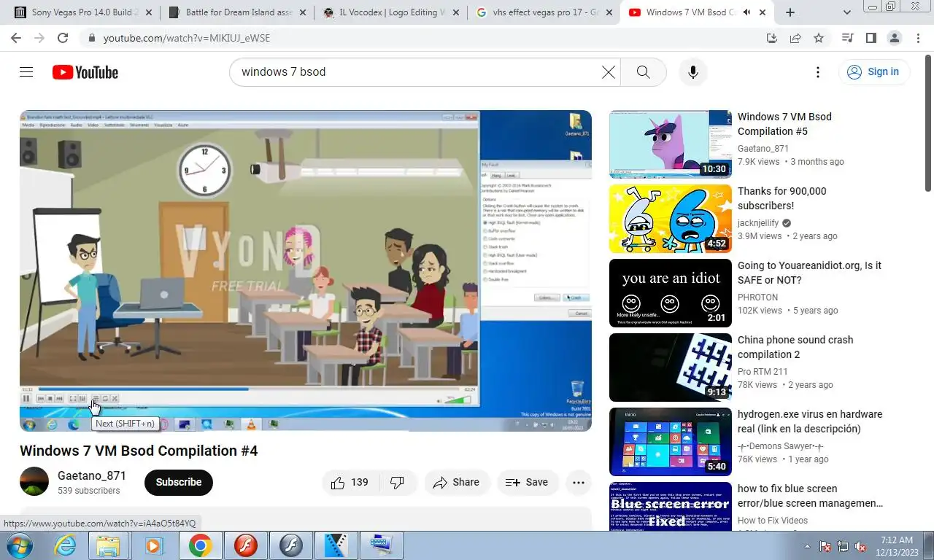
Task: Open media controls icon in Chrome toolbar
Action: point(847,38)
